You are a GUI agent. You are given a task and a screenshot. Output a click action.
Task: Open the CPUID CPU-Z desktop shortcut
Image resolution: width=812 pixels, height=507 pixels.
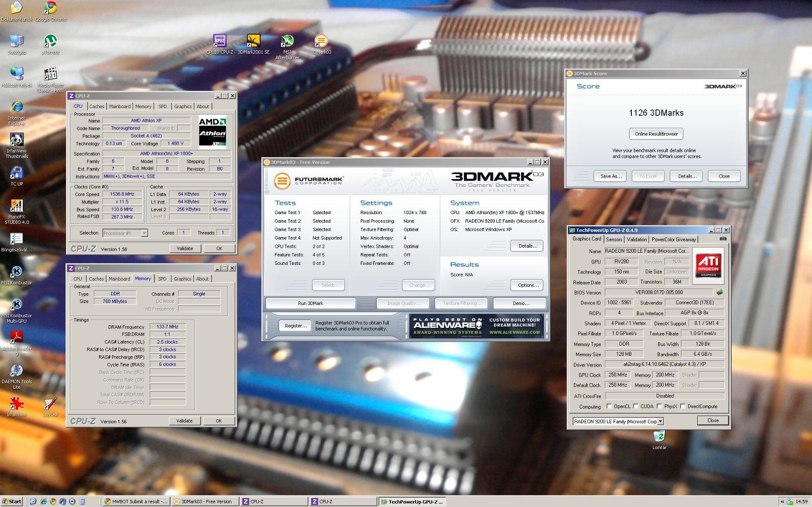(220, 44)
